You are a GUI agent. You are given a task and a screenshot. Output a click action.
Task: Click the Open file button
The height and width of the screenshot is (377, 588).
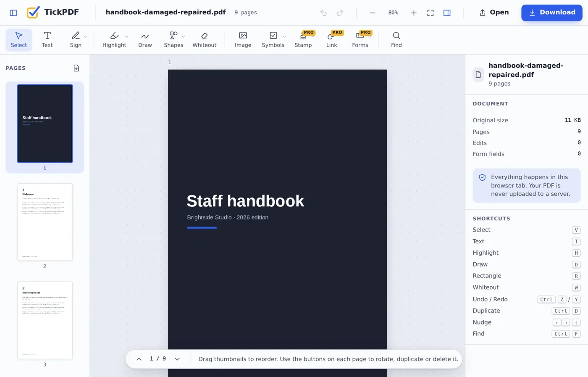pyautogui.click(x=494, y=13)
